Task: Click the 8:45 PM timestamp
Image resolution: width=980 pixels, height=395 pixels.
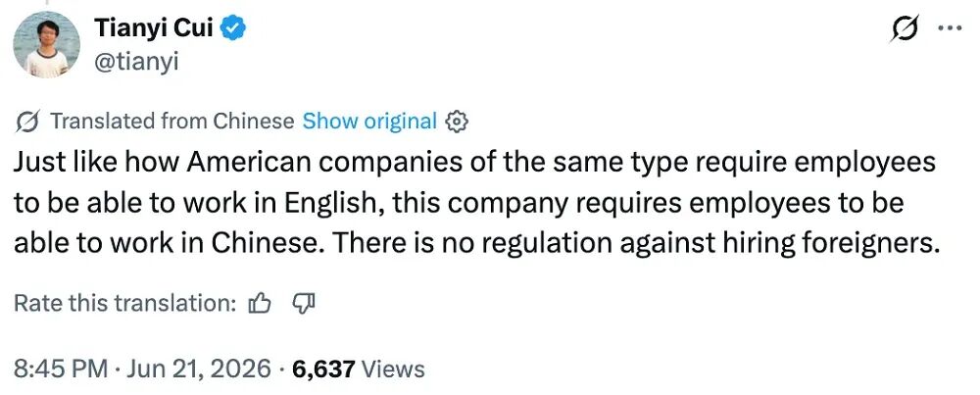Action: [x=60, y=369]
